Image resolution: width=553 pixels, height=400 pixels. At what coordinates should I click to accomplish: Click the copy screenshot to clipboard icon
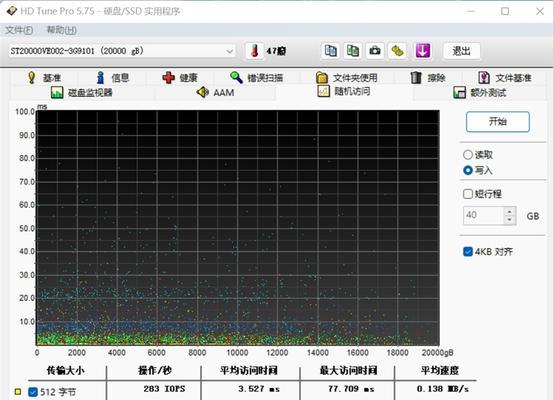[x=353, y=51]
